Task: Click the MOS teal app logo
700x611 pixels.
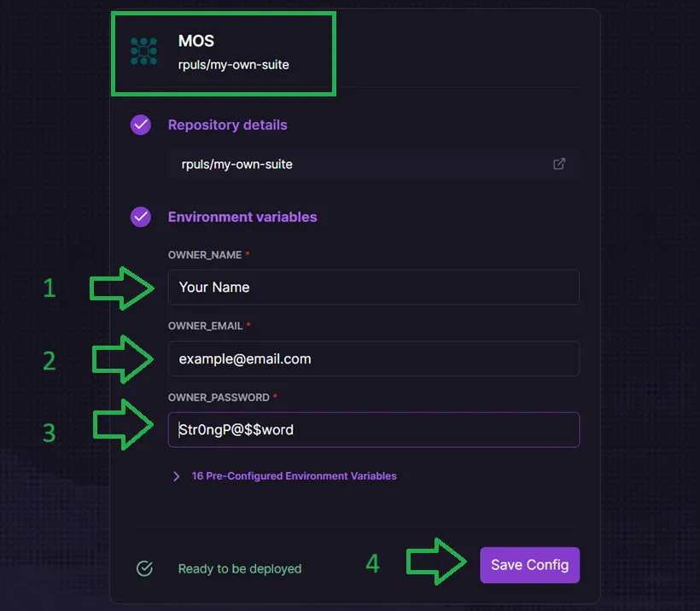Action: (143, 51)
